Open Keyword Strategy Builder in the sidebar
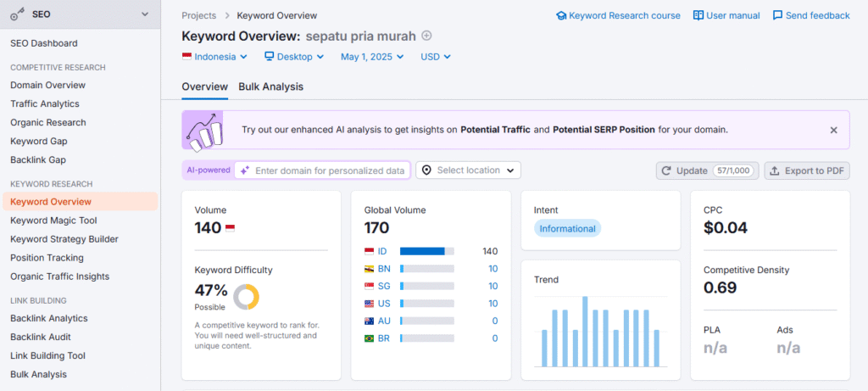The image size is (868, 391). [x=64, y=239]
